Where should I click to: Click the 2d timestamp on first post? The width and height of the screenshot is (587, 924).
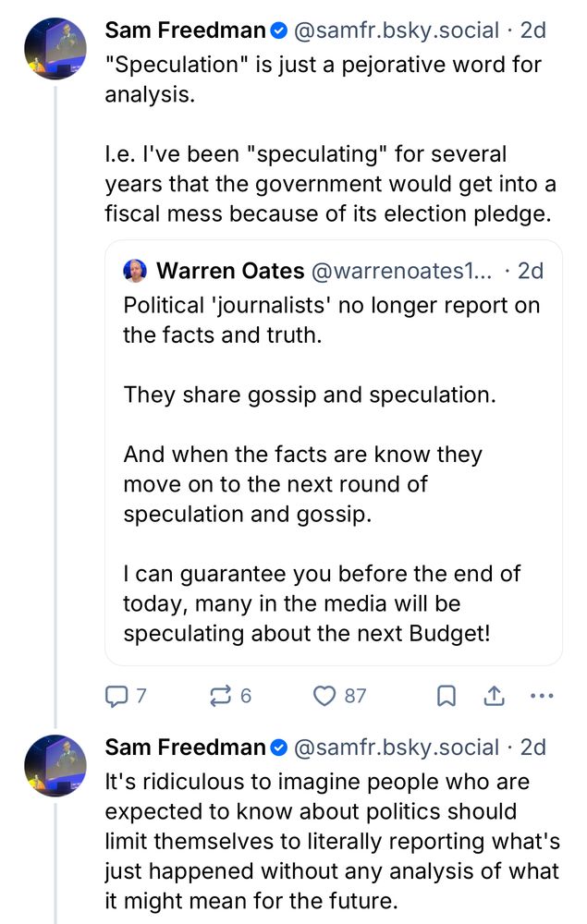click(533, 30)
